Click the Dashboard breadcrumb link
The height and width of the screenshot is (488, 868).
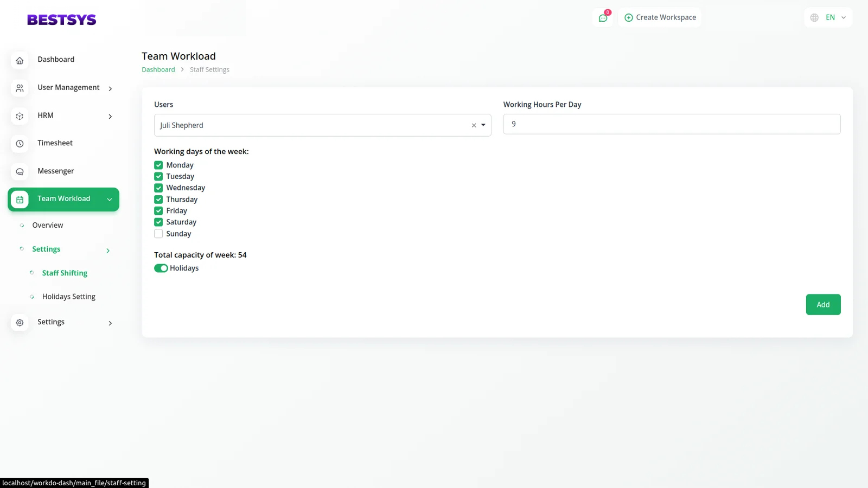158,69
